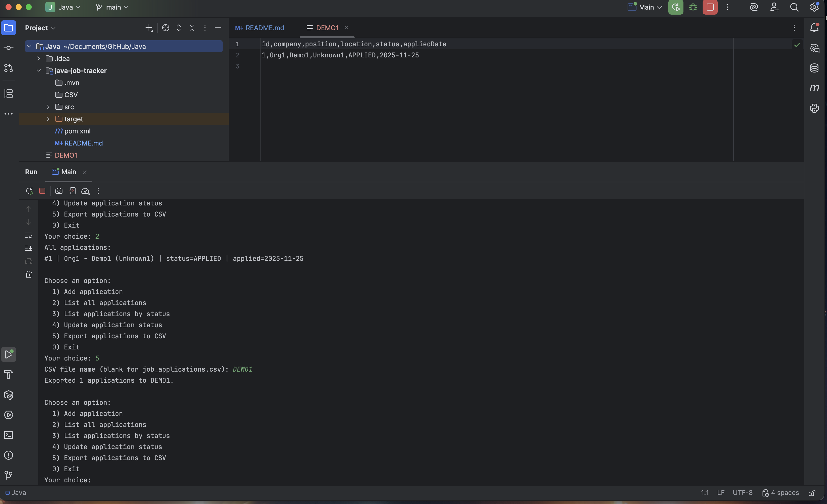
Task: Expand the target folder in project tree
Action: [48, 119]
